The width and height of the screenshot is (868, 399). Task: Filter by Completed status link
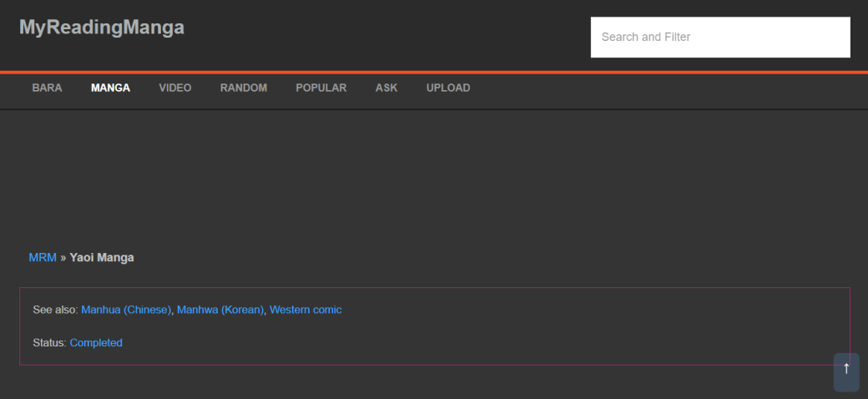click(96, 343)
